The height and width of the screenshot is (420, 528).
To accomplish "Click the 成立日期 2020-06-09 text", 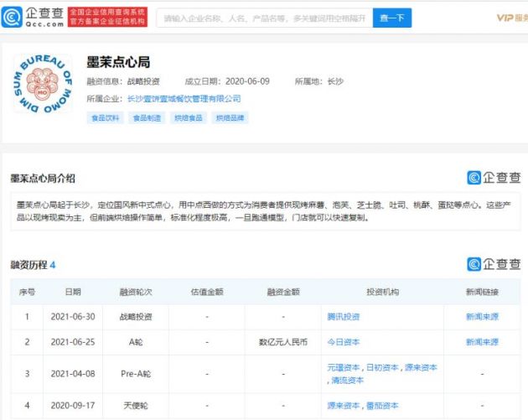I will (227, 81).
